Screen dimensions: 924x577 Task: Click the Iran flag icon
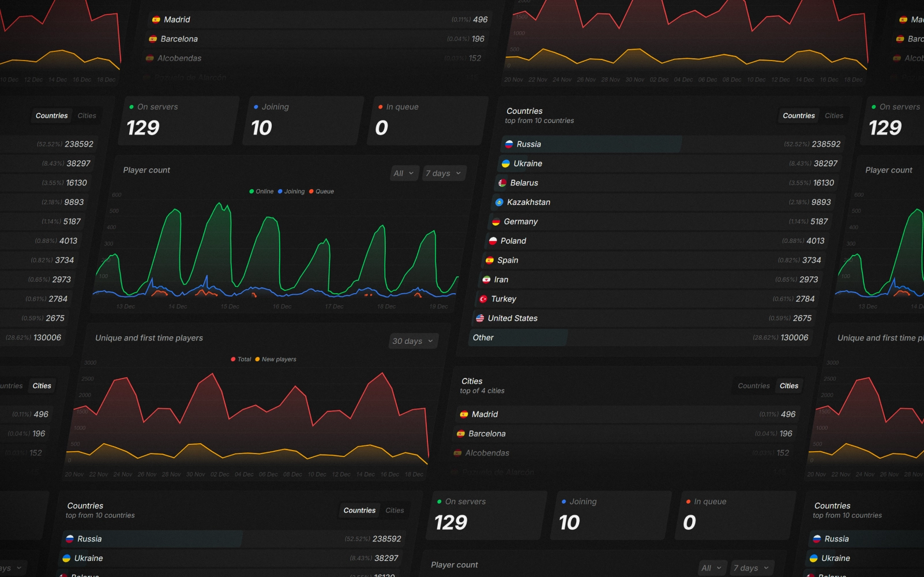coord(486,279)
